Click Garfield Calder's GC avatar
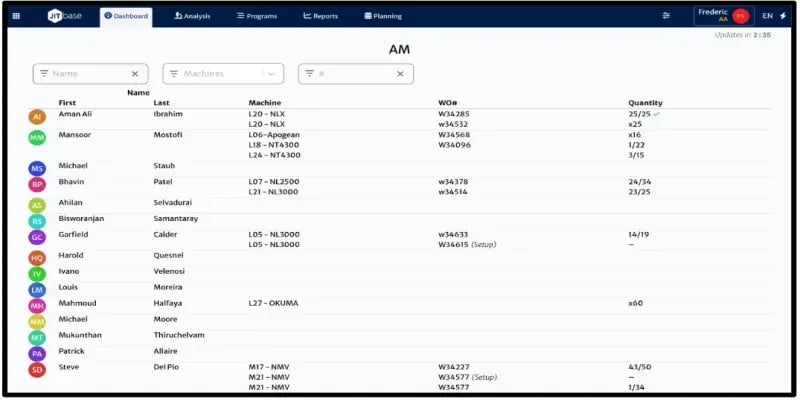 37,237
